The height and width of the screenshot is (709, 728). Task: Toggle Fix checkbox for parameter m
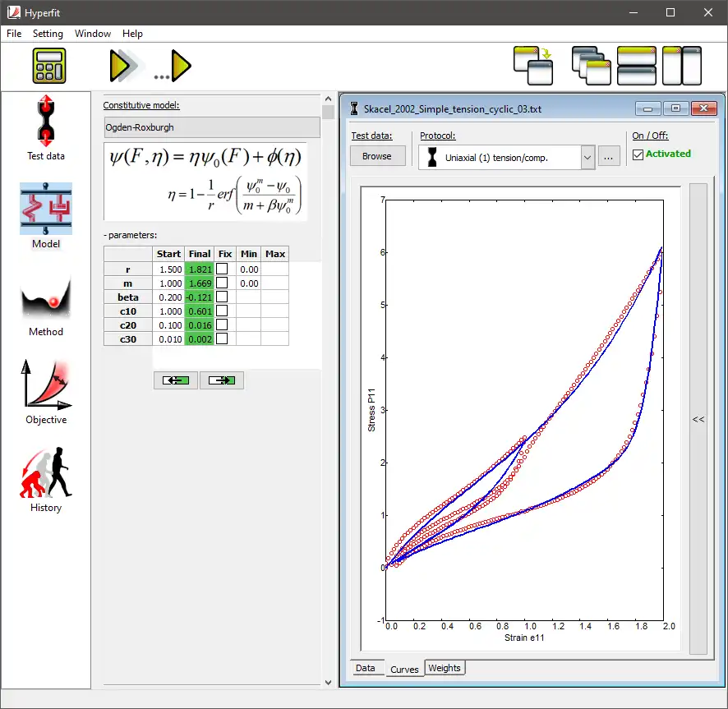coord(222,283)
